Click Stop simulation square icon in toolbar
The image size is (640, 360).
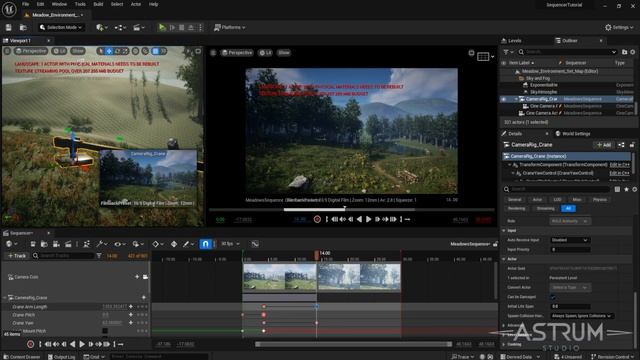182,27
